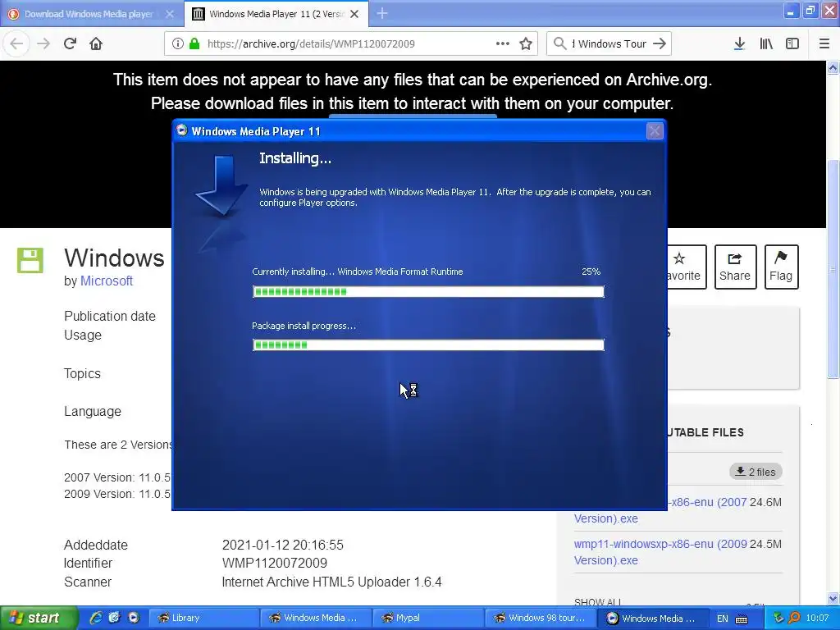
Task: Click the keyboard tray icon
Action: coord(742,619)
